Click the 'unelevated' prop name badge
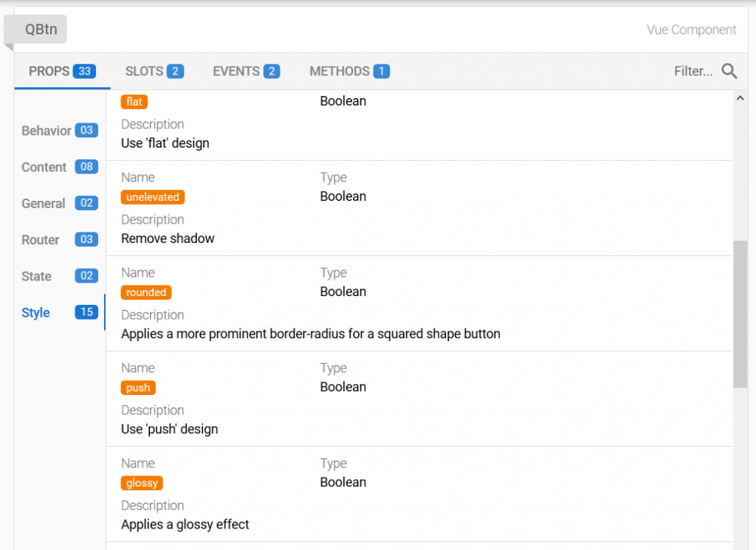756x550 pixels. coord(153,197)
